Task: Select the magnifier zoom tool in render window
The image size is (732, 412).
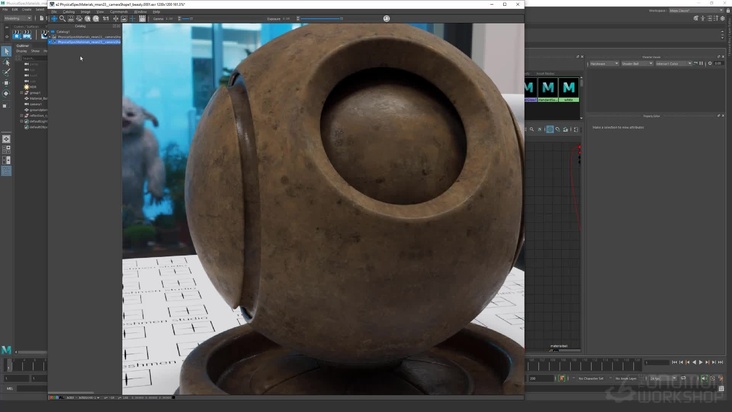Action: coord(63,19)
